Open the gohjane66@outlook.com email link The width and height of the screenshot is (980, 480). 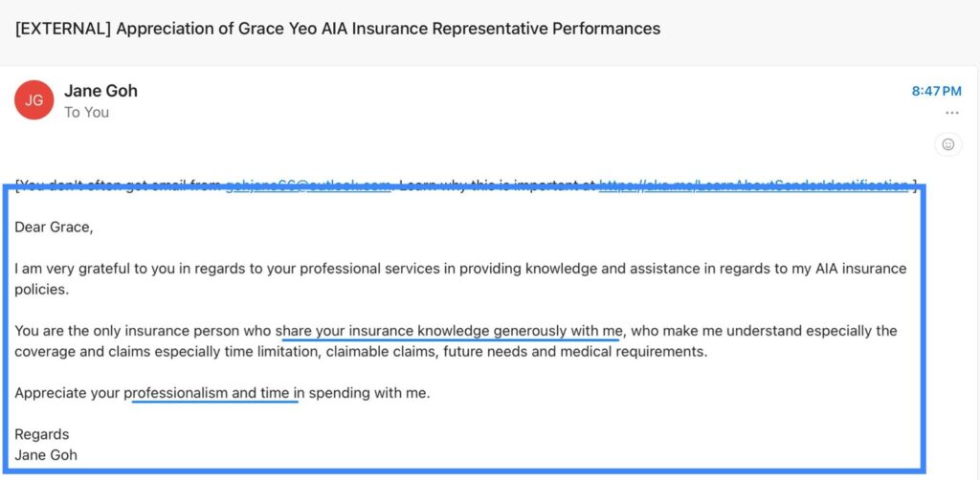pos(307,185)
